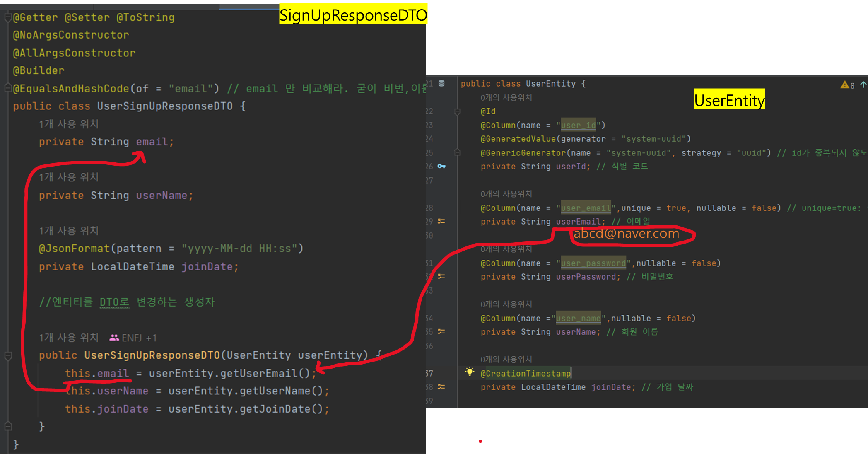
Task: Click line number 37 in gutter
Action: (429, 373)
